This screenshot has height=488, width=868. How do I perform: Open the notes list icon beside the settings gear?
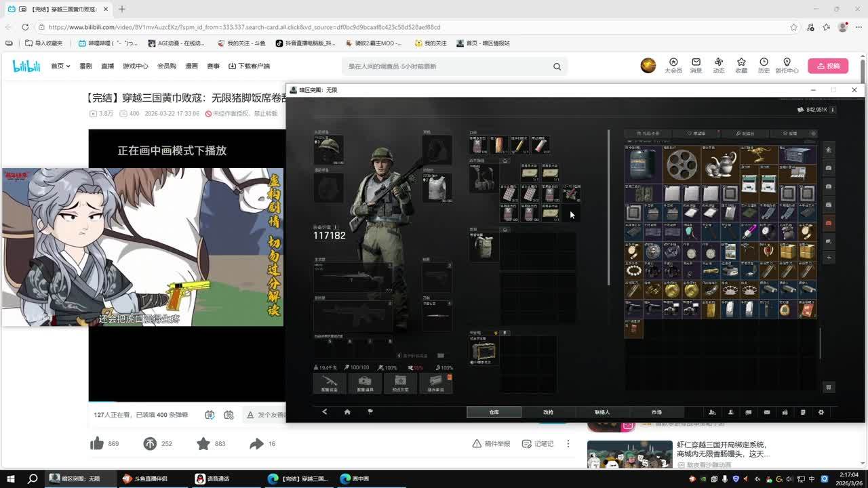(x=803, y=412)
